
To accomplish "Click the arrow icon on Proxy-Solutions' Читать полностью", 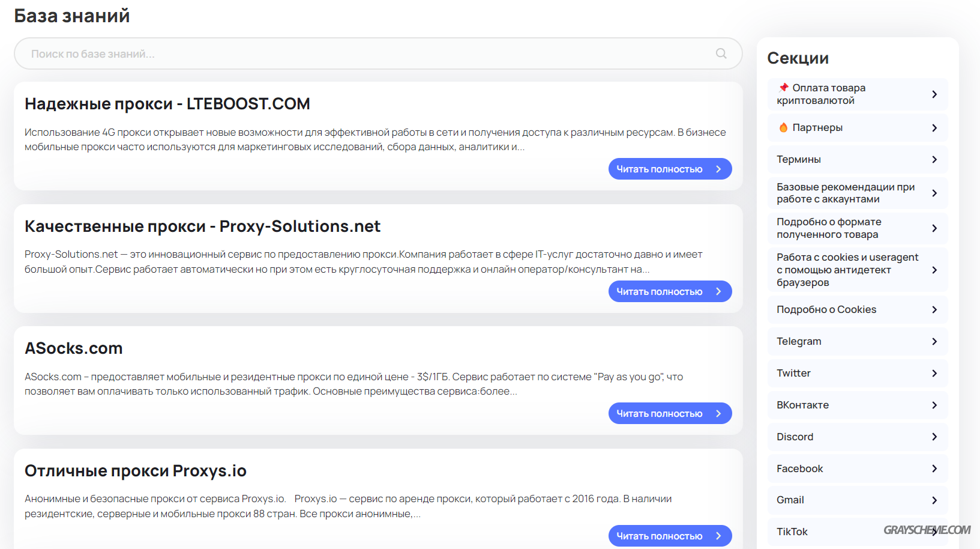I will 718,291.
